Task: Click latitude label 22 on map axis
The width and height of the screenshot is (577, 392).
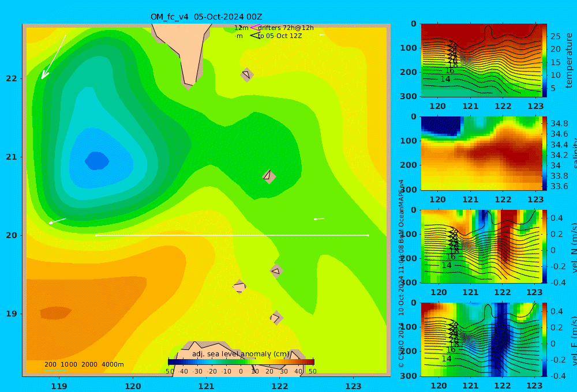Action: click(12, 78)
